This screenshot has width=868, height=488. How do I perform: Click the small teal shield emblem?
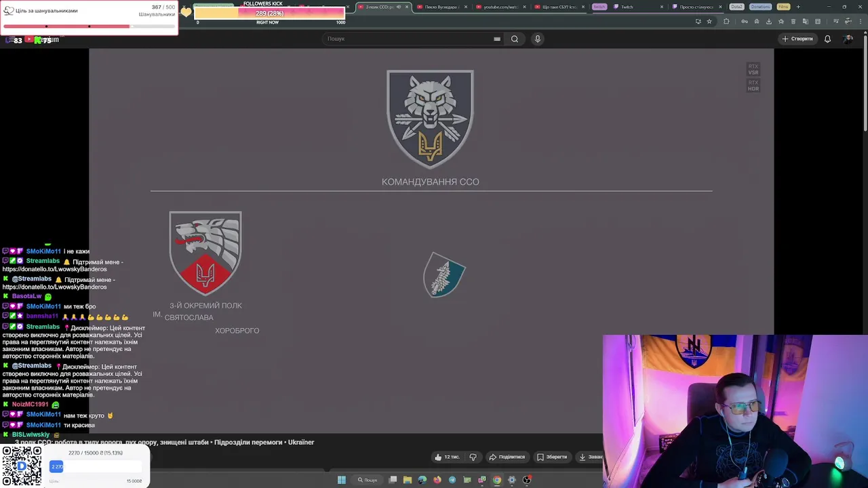[x=444, y=274]
